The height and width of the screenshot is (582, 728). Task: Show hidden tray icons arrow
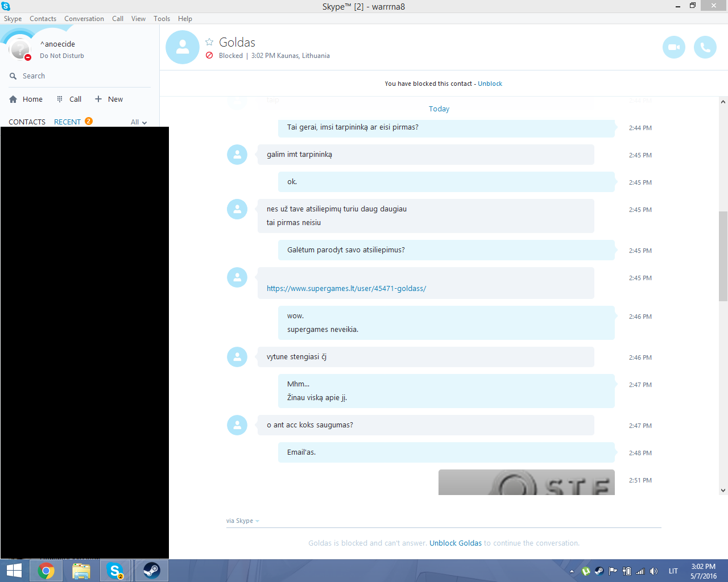point(572,571)
